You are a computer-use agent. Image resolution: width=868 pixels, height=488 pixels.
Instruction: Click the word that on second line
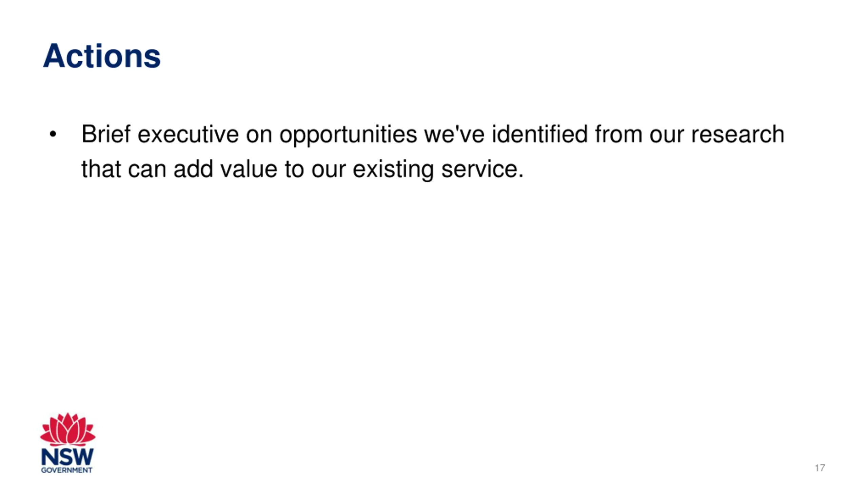[101, 169]
